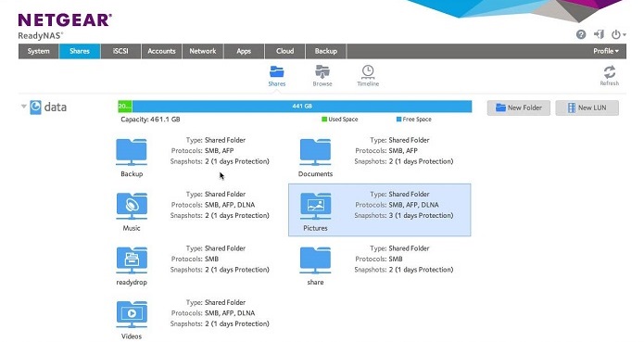This screenshot has width=644, height=342.
Task: Switch to the iSCSI tab
Action: (x=120, y=51)
